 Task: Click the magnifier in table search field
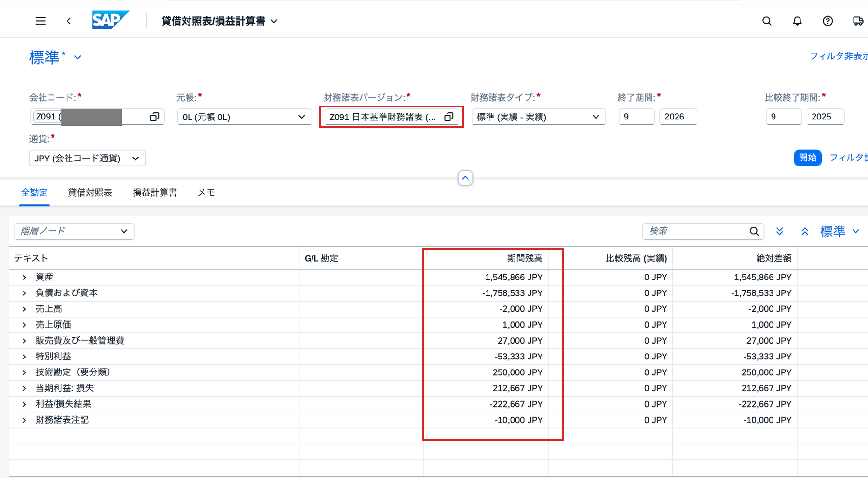[x=754, y=231]
